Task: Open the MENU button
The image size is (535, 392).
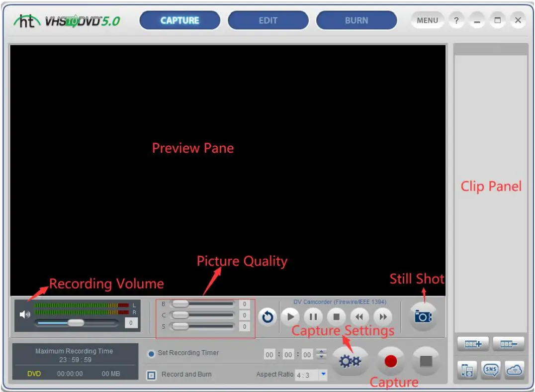Action: coord(427,20)
